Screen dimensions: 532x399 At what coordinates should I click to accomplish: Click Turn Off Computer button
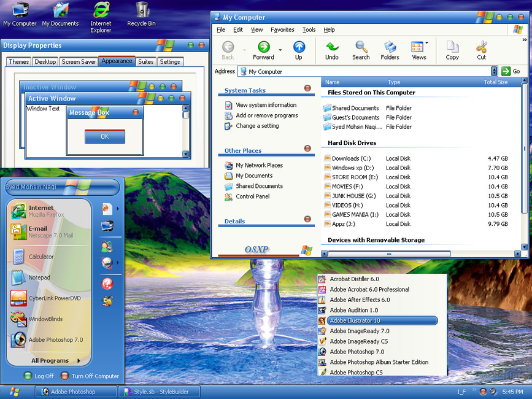90,376
